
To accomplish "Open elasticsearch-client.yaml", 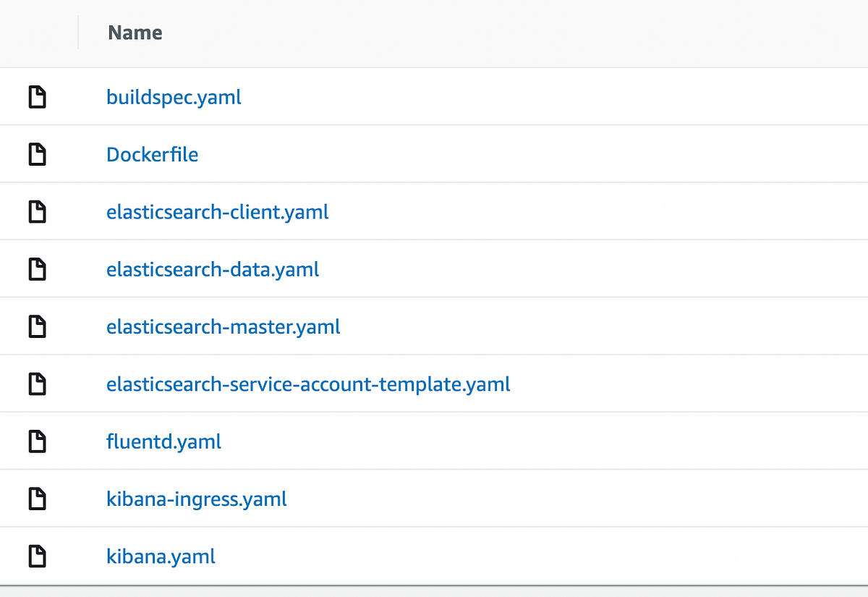I will (217, 211).
